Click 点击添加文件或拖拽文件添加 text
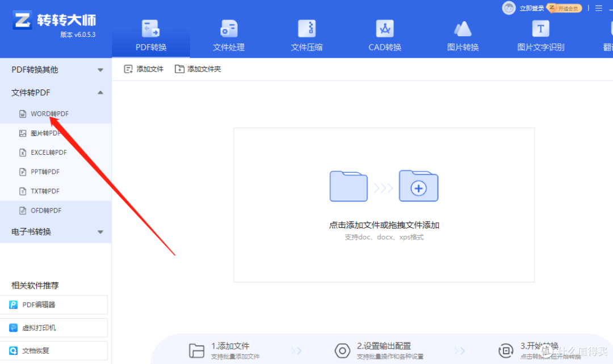This screenshot has height=364, width=613. coord(384,225)
